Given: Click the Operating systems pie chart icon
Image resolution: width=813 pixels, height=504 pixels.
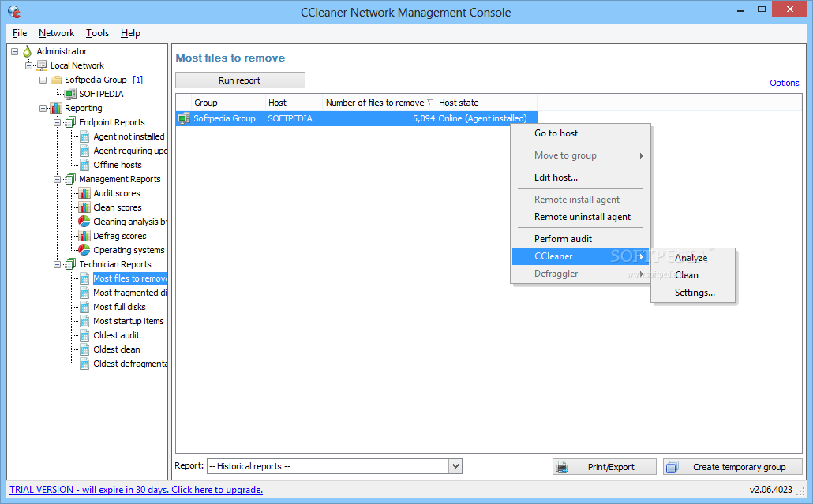Looking at the screenshot, I should click(84, 250).
